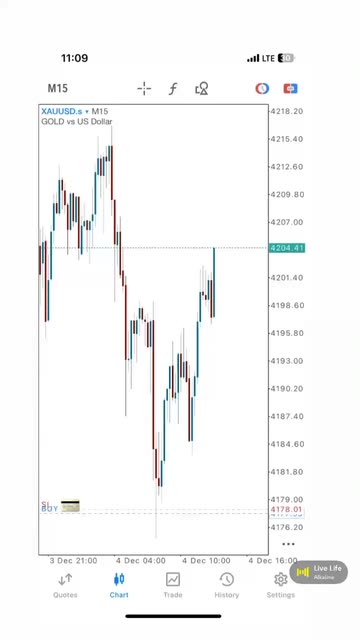Screen dimensions: 360x640
Task: Open the History tab
Action: (x=227, y=585)
